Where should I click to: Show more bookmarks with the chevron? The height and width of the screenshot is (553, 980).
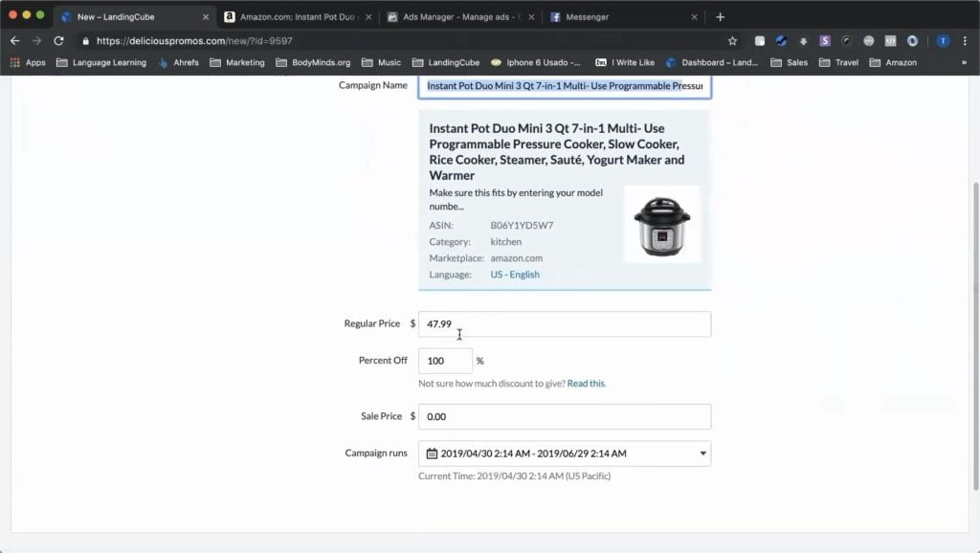(964, 62)
